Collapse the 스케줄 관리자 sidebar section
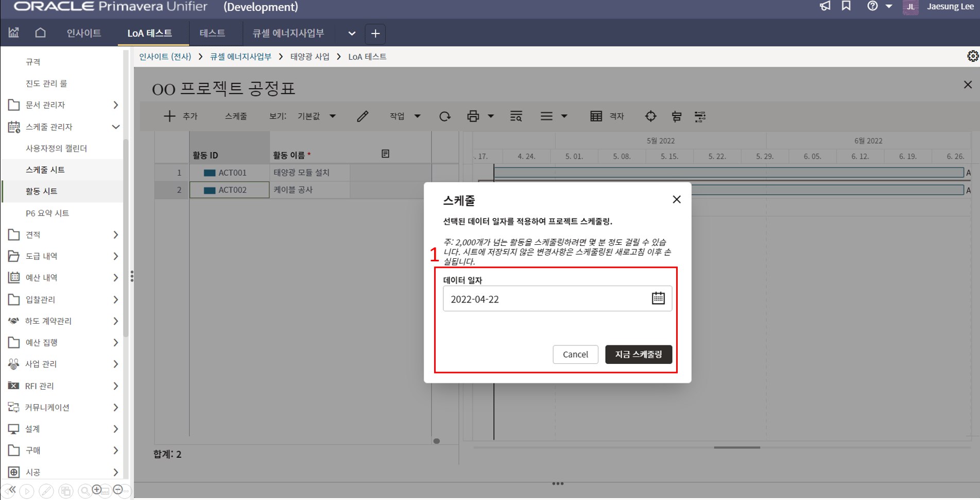 pos(115,127)
